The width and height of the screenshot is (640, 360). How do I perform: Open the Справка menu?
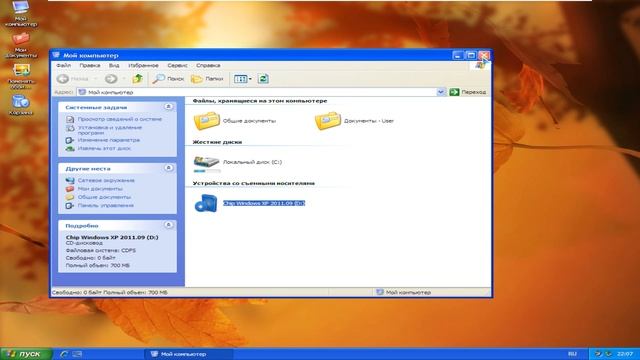208,65
